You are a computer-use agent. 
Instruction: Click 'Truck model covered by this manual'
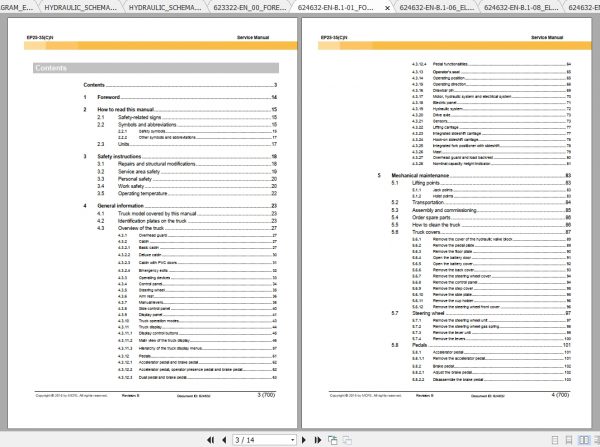tap(187, 214)
